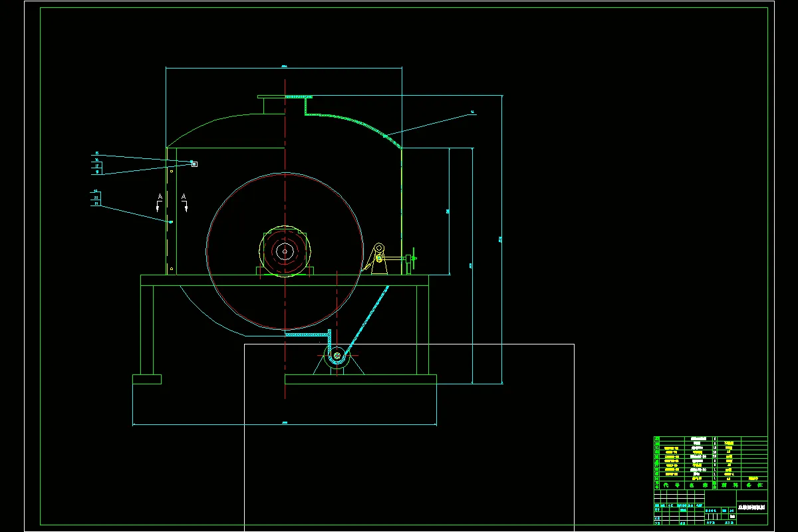
Task: Select part balloon number 15
Action: 97,153
